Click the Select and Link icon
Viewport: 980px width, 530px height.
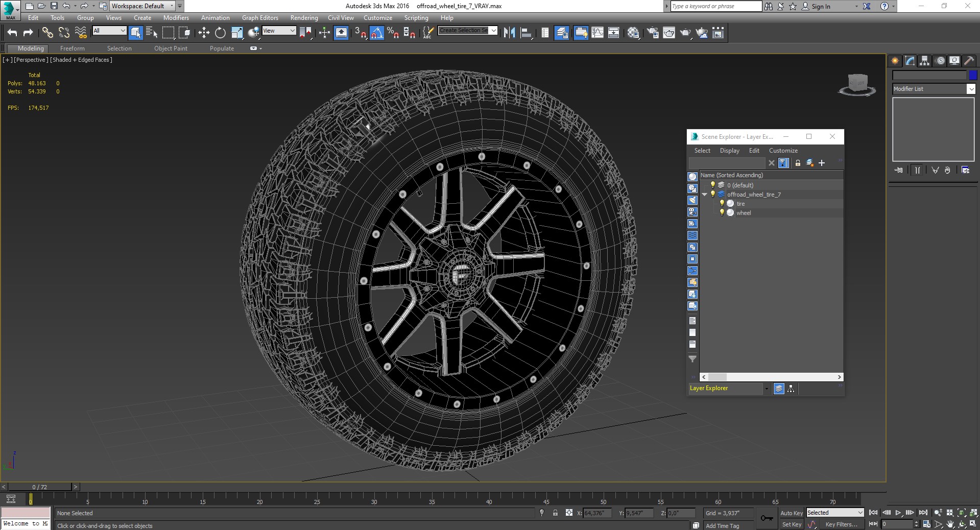pyautogui.click(x=47, y=33)
